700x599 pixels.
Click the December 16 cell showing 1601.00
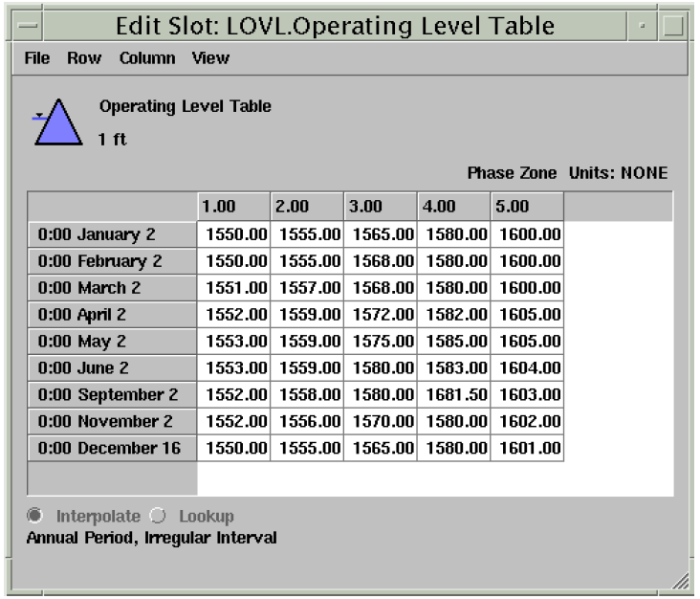(527, 448)
